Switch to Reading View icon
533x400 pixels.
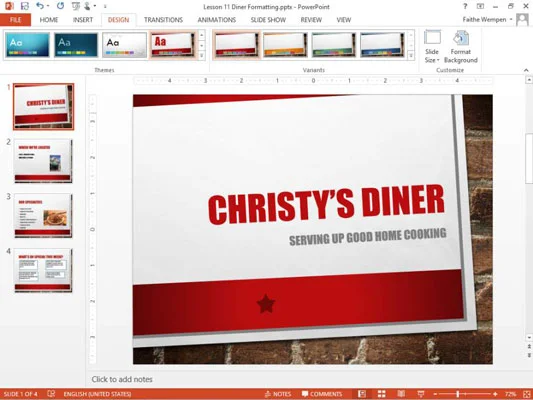(401, 394)
